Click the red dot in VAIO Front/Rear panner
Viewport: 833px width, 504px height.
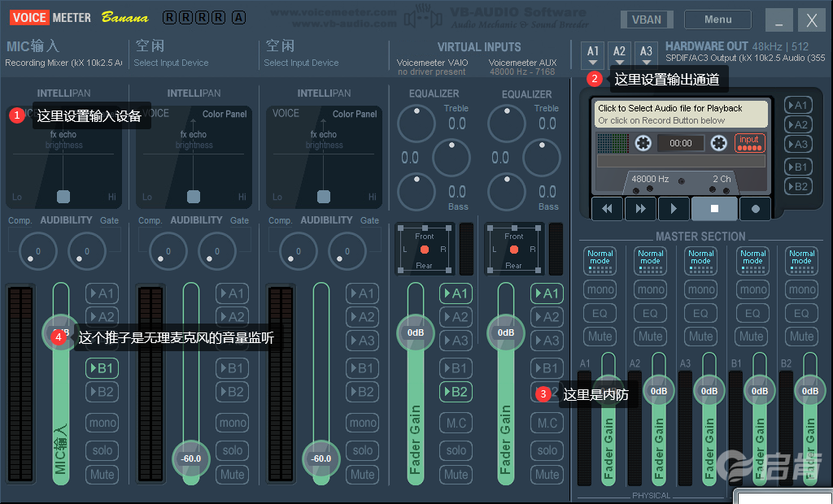pos(424,250)
